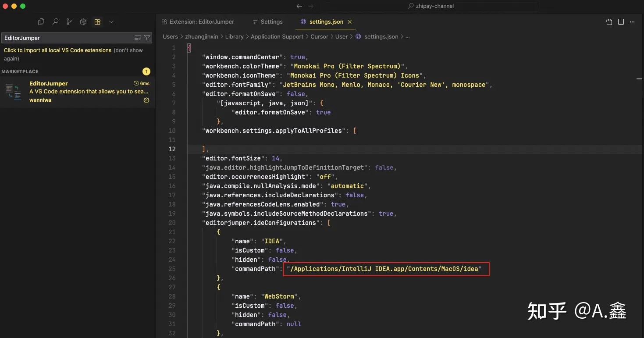Click the Users breadcrumb segment
Screen dimensions: 644x338
(x=170, y=37)
